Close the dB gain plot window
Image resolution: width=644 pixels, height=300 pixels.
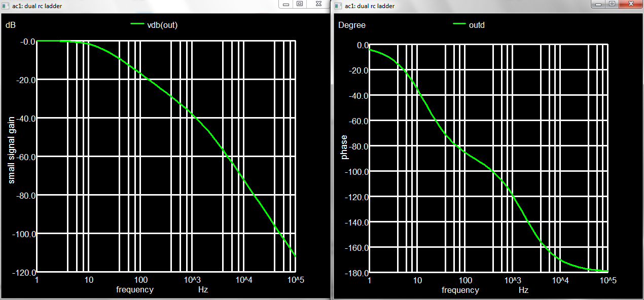(x=318, y=4)
